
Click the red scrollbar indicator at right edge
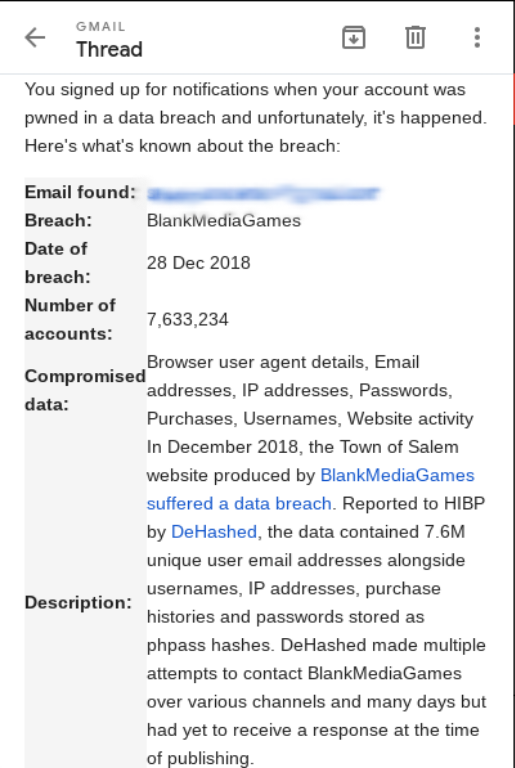click(x=513, y=99)
